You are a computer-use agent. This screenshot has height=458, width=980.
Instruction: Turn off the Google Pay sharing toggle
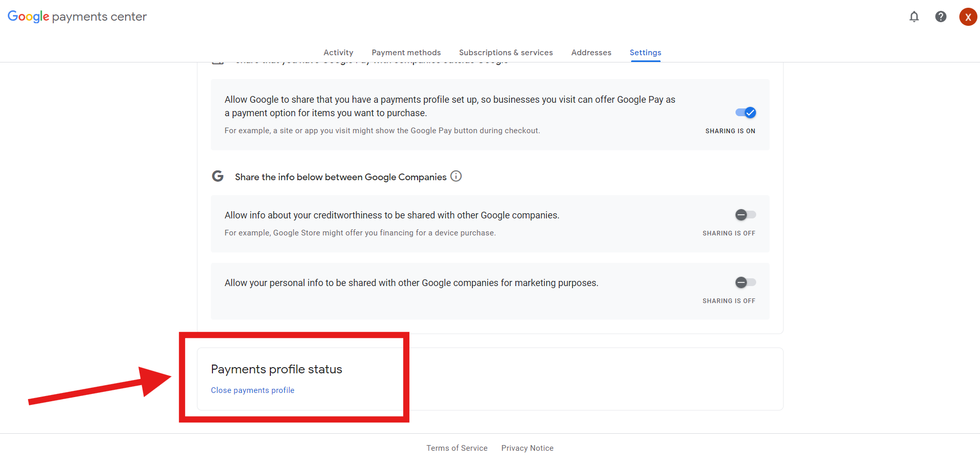tap(745, 113)
